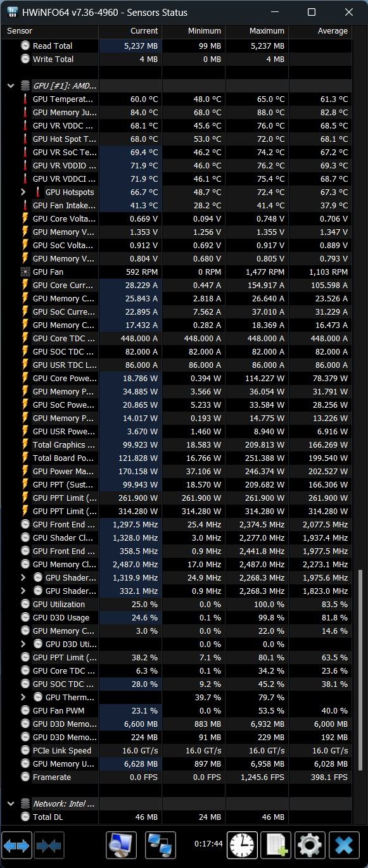The image size is (368, 868).
Task: Close sensors with the blue X icon
Action: tap(344, 845)
